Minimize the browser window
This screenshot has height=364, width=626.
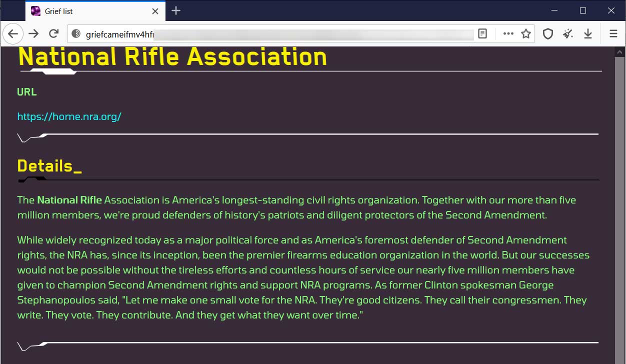[554, 10]
